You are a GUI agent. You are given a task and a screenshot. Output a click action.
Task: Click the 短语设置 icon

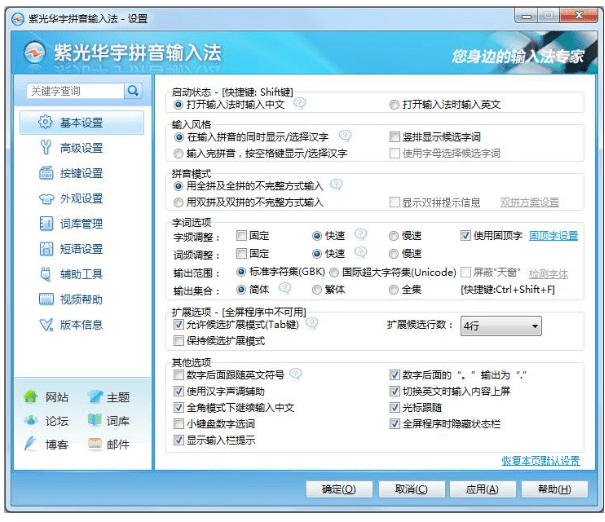(46, 249)
